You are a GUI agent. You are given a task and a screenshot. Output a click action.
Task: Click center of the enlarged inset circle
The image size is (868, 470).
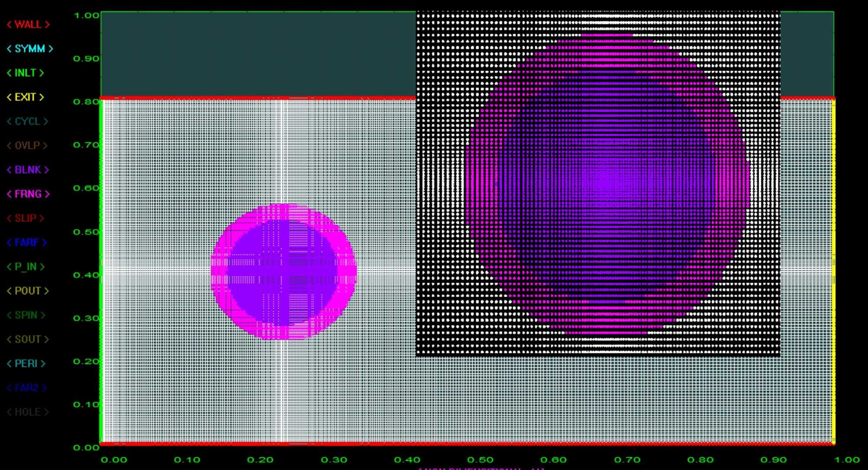607,184
